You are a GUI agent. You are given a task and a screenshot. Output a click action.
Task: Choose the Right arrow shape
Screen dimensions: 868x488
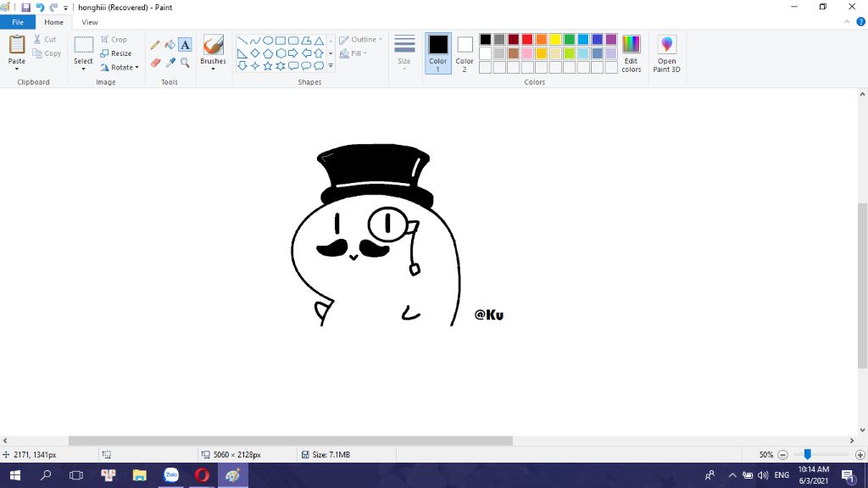(292, 53)
